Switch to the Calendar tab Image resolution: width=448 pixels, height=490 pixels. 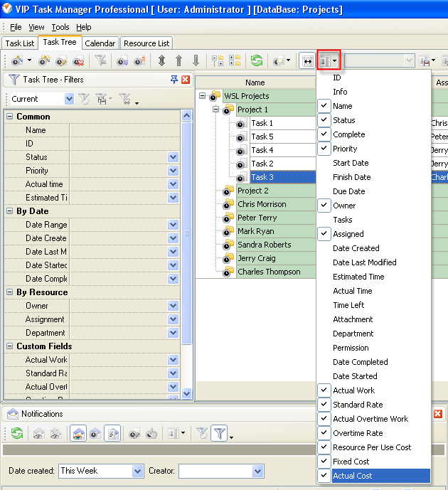tap(100, 43)
